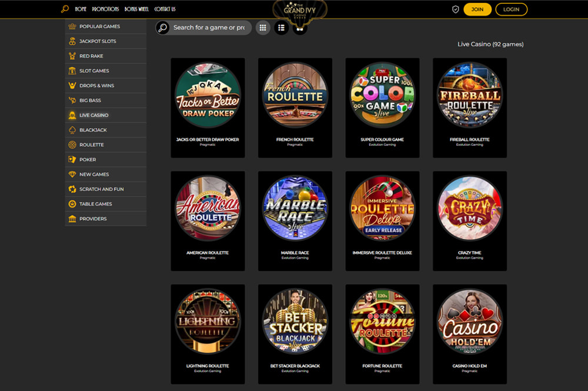Launch American Roulette game thumbnail
Image resolution: width=588 pixels, height=391 pixels.
[x=208, y=208]
